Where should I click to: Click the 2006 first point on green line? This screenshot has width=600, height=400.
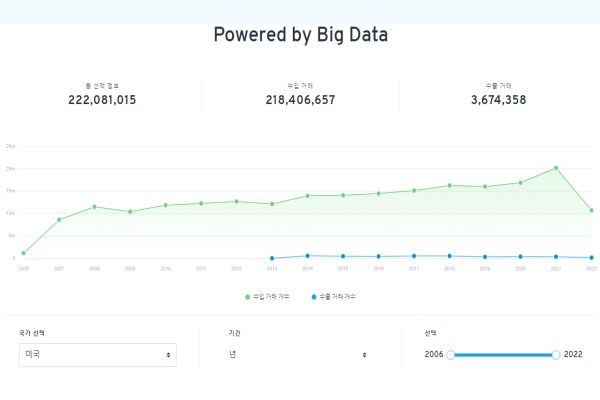point(23,253)
